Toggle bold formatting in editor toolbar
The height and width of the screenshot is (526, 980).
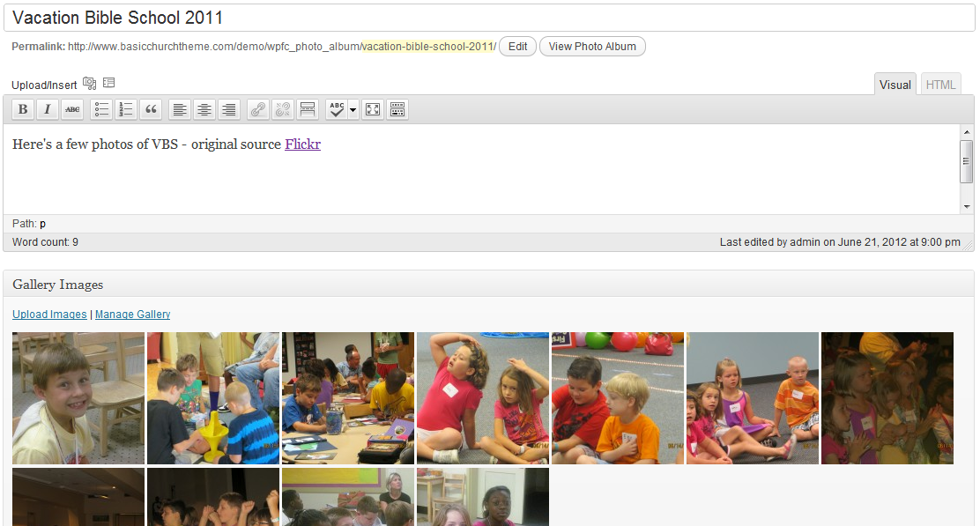23,109
